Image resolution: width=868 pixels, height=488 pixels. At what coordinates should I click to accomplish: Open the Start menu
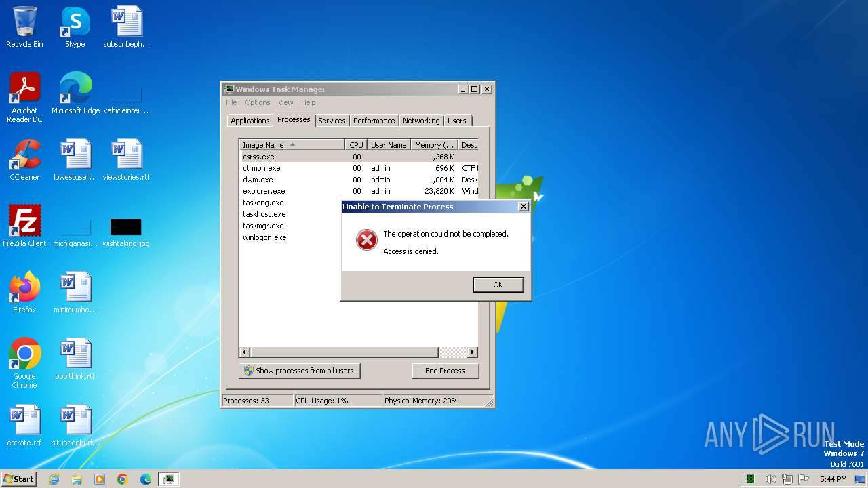click(x=18, y=479)
